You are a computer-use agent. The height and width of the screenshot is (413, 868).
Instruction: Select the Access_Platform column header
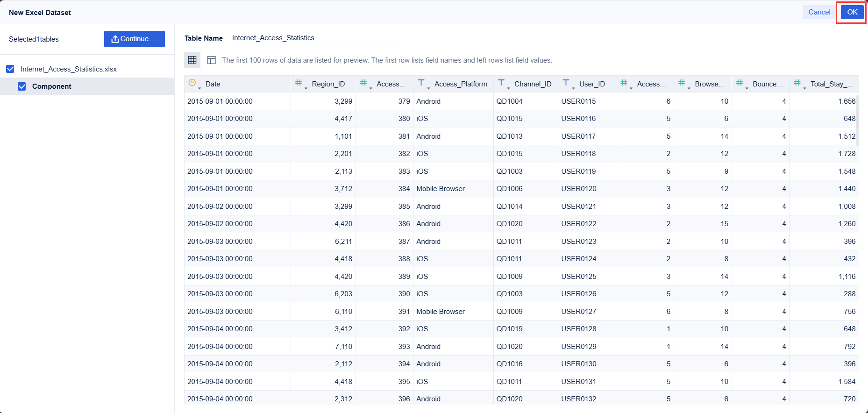point(460,84)
